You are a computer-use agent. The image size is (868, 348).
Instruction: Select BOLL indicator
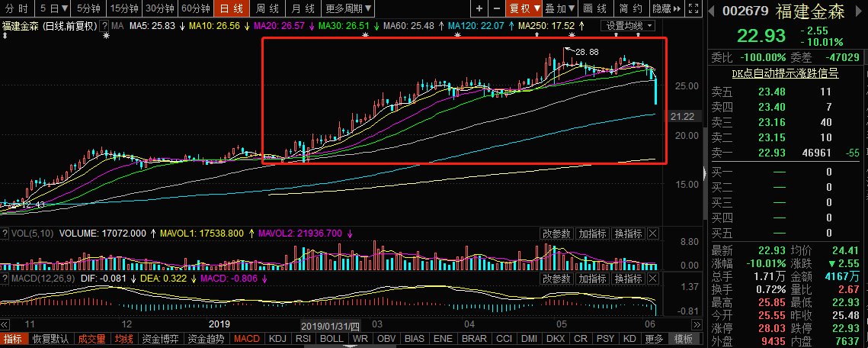[331, 339]
